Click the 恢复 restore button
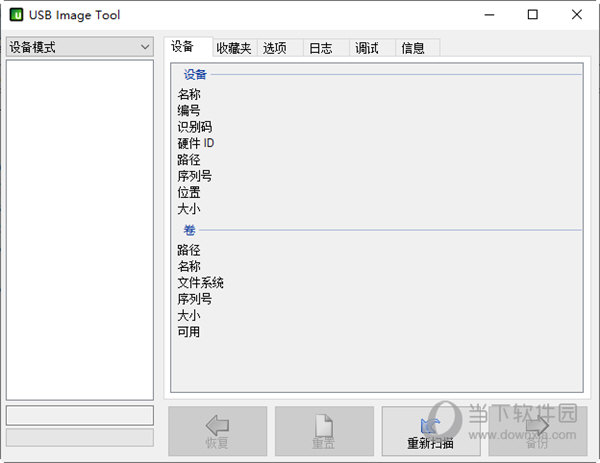 (217, 431)
